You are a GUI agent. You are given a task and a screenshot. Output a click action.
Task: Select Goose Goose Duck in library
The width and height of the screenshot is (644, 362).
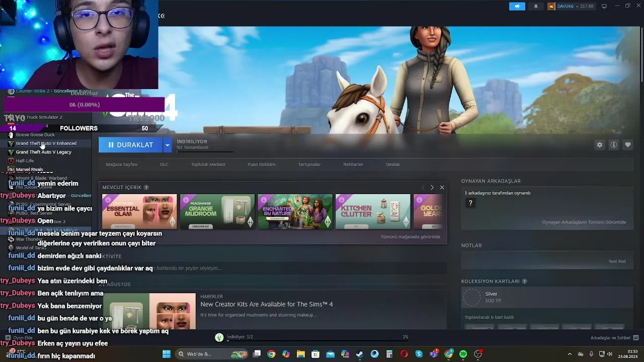pos(35,135)
